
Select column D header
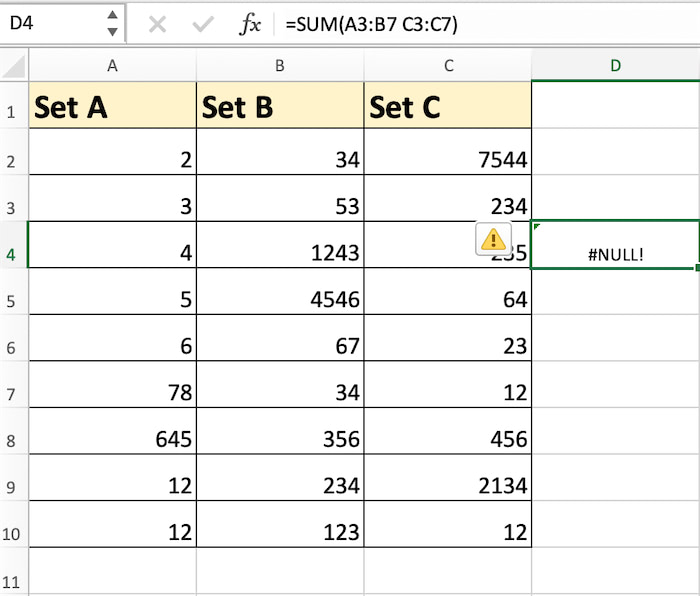tap(616, 66)
